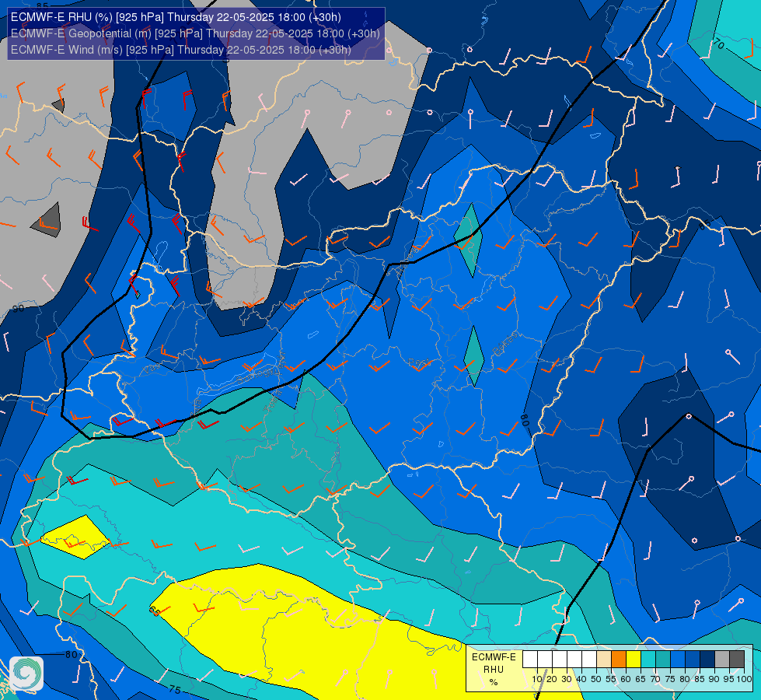Pick the beige 50-55 legend swatch
761x700 pixels.
604,660
